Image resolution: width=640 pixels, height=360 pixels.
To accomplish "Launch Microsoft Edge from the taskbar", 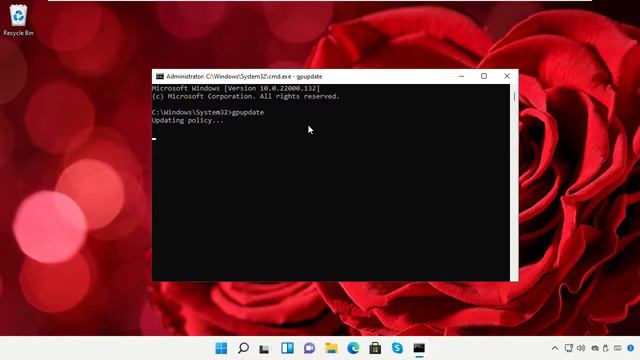I will 353,348.
